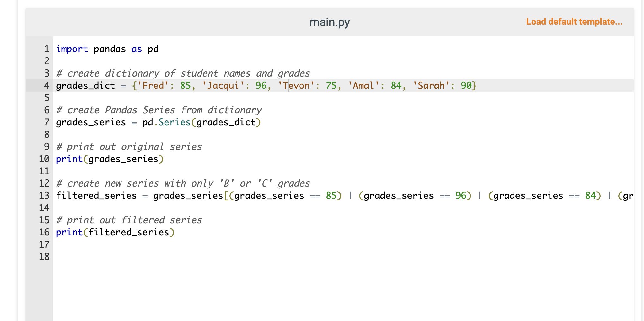
Task: Click the comment about student names and grades
Action: (183, 73)
